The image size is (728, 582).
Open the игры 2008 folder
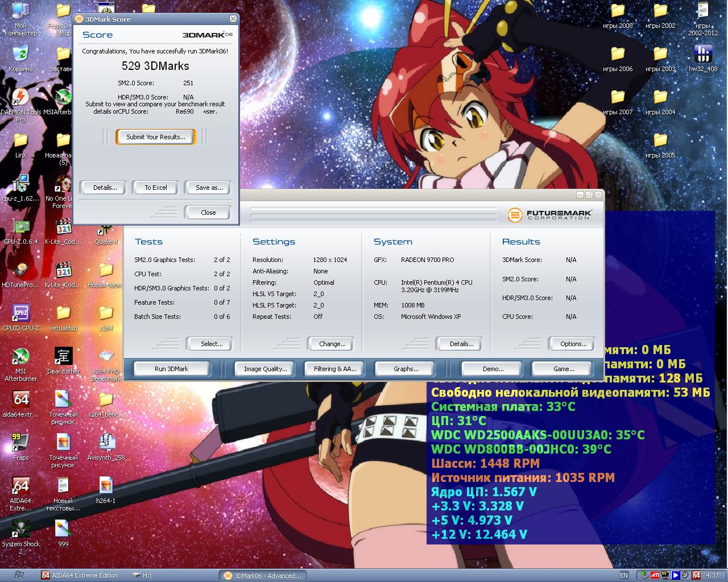point(618,15)
